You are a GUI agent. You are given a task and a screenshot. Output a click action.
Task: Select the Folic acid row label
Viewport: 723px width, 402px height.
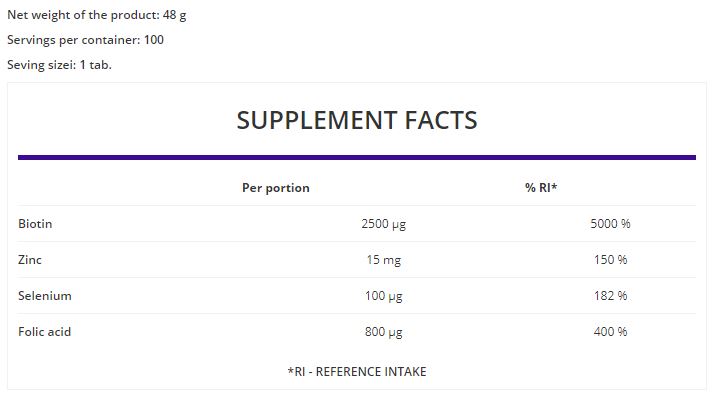tap(45, 332)
